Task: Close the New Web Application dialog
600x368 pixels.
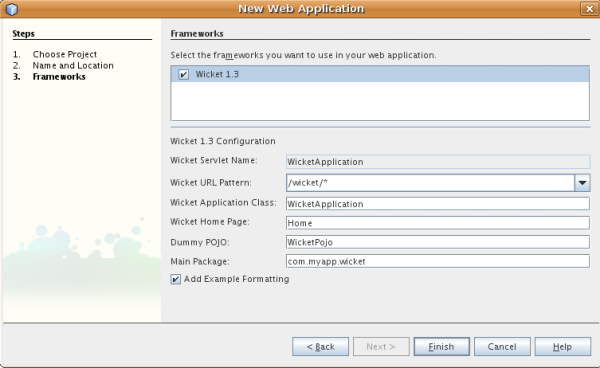Action: pyautogui.click(x=589, y=9)
